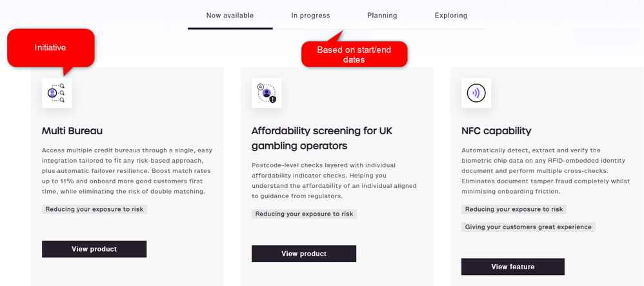Viewport: 644px width, 286px height.
Task: Click the Affordability screening shield icon
Action: point(267,93)
